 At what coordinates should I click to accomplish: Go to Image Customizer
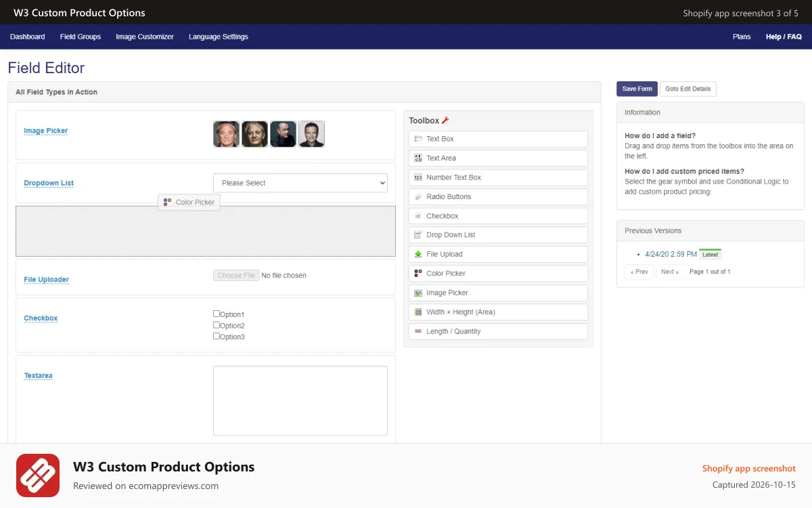[x=145, y=37]
